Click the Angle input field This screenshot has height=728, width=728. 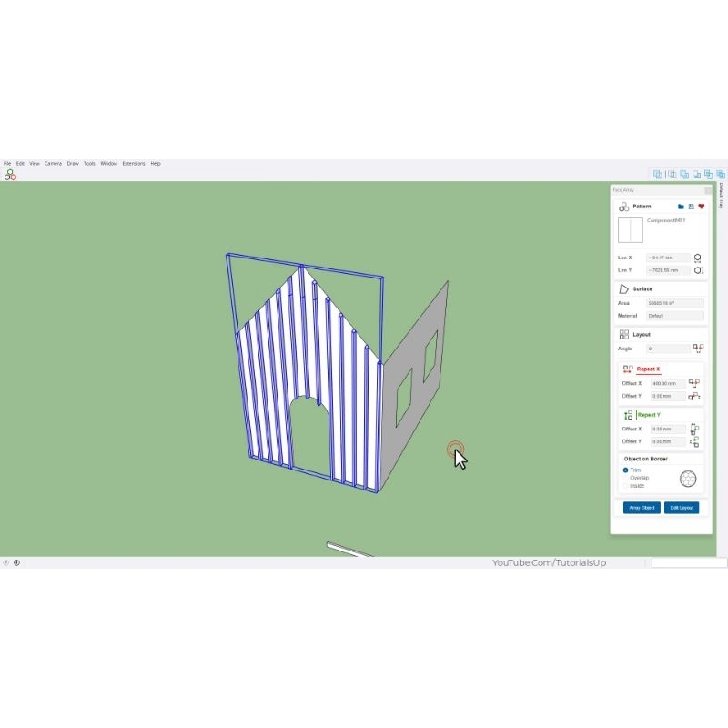[668, 349]
